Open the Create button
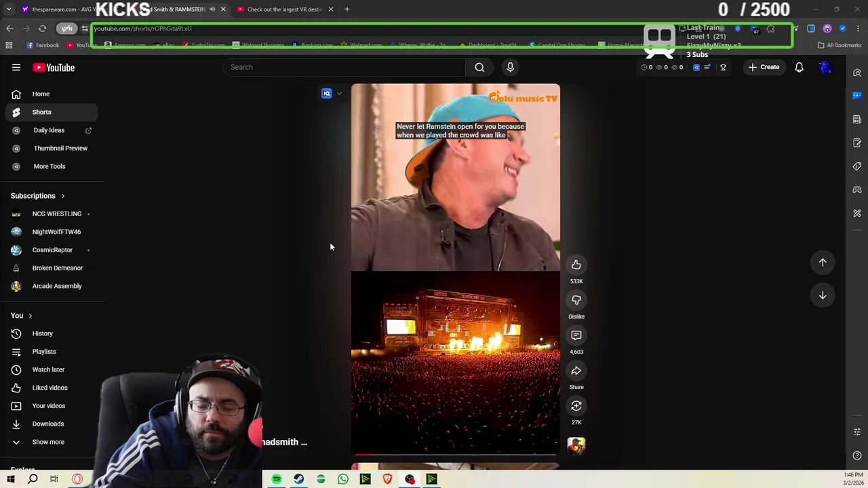 point(764,67)
